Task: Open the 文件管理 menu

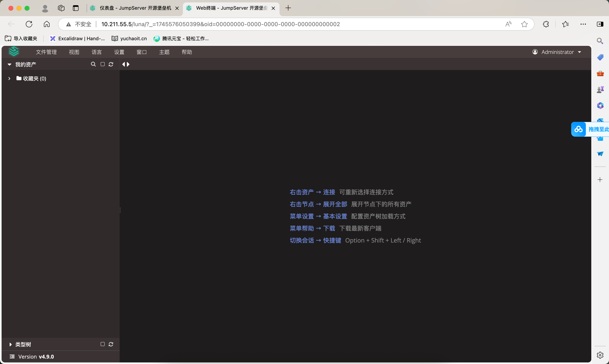Action: tap(46, 52)
